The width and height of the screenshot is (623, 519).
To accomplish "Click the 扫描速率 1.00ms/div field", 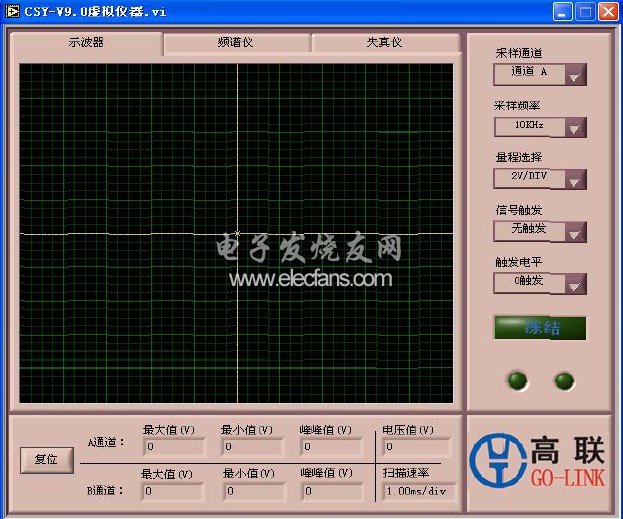I will click(x=418, y=491).
